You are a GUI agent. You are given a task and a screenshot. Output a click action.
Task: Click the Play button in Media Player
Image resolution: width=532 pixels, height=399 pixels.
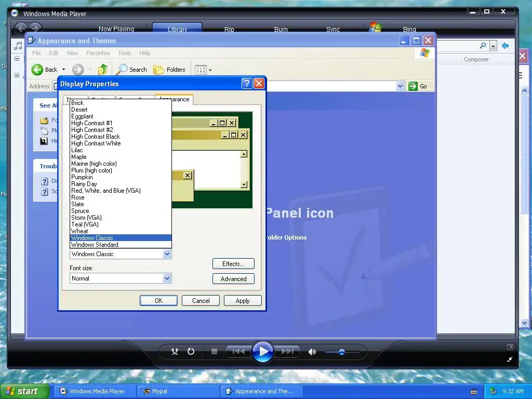coord(262,352)
